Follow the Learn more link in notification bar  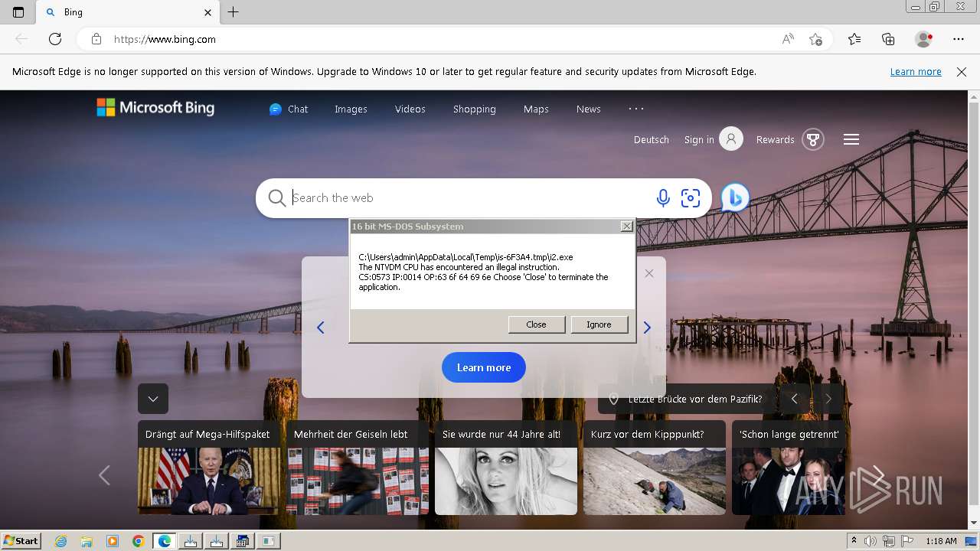tap(916, 71)
